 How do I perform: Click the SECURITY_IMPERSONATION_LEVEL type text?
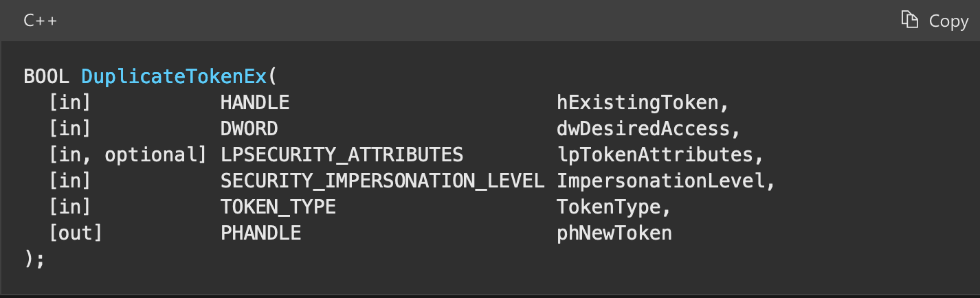[x=382, y=181]
